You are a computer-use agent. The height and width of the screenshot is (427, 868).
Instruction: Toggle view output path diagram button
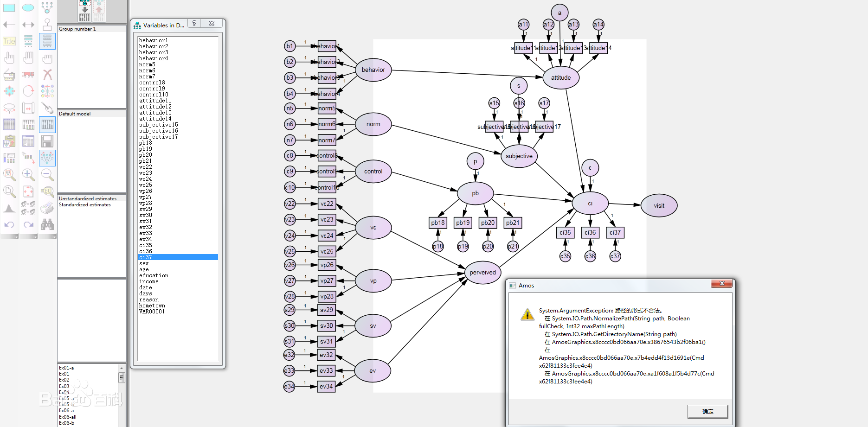point(99,11)
